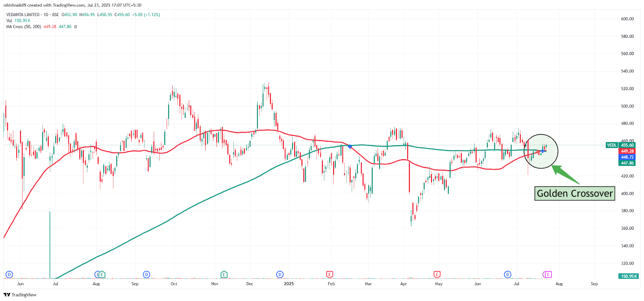Click the tall volume spike bar near Jul 2024

50,245
